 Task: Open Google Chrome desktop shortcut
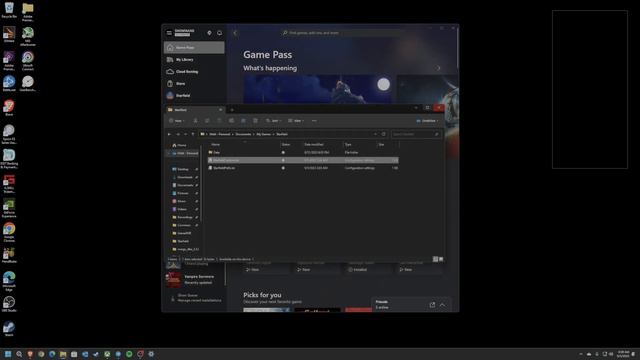9,231
